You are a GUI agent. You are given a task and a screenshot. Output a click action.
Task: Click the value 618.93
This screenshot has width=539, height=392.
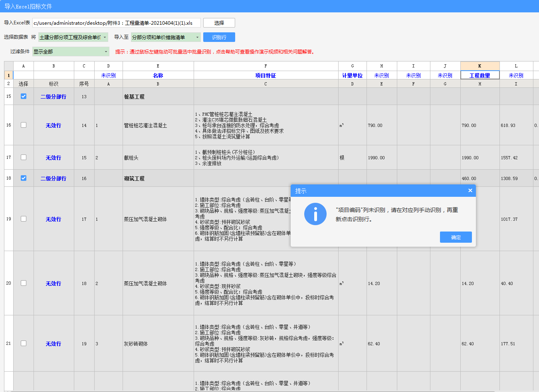(508, 125)
